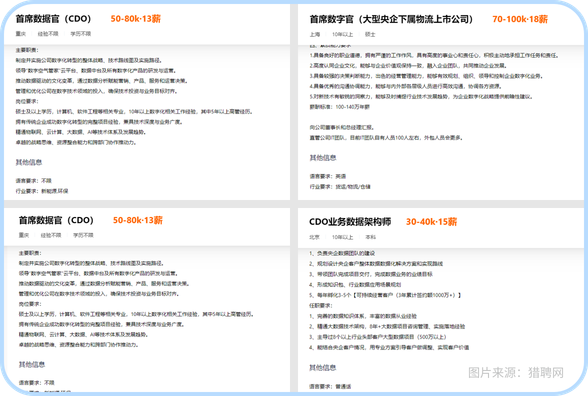Select 学历不限 tag in the lower CDO card
This screenshot has width=588, height=396.
(x=83, y=235)
